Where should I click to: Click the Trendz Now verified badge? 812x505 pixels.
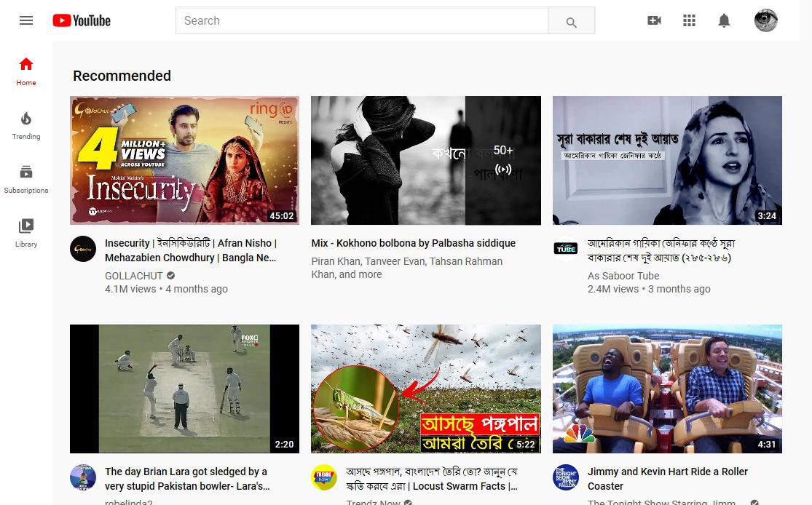click(408, 502)
